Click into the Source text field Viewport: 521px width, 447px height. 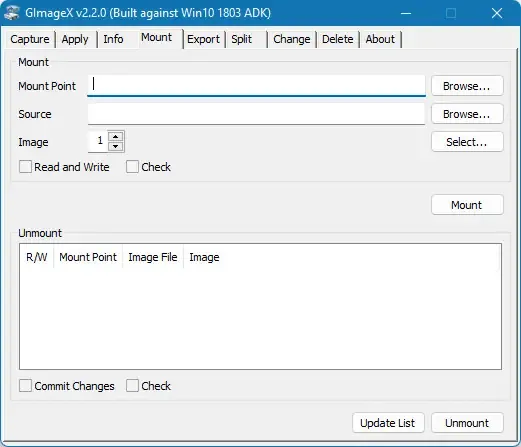(x=256, y=114)
